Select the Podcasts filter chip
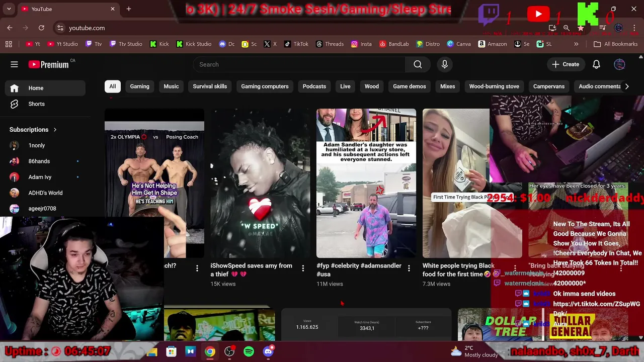This screenshot has width=644, height=362. 314,86
